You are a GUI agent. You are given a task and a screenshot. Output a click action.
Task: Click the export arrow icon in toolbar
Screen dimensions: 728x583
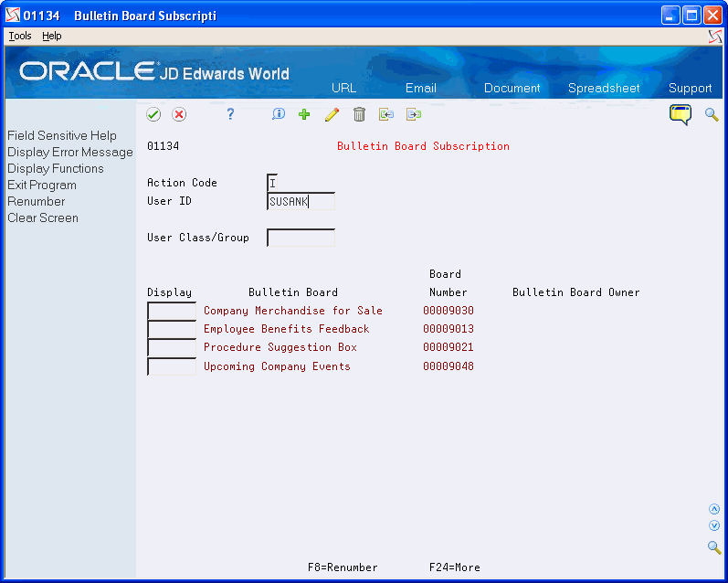coord(413,114)
